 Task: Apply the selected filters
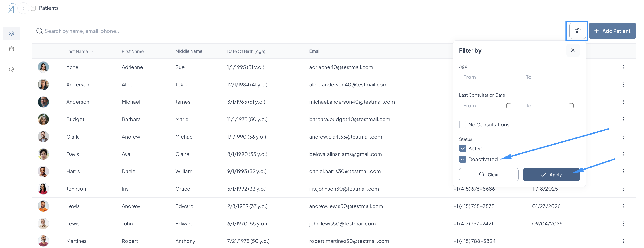pyautogui.click(x=551, y=175)
